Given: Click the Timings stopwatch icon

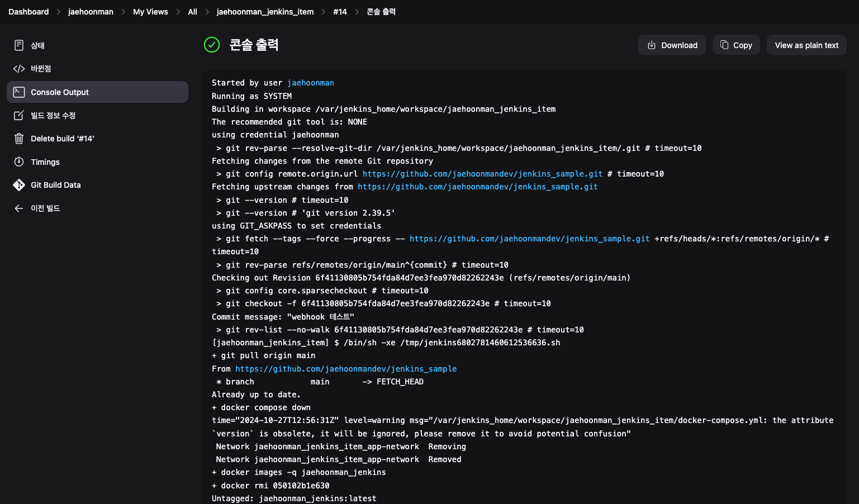Looking at the screenshot, I should (x=19, y=162).
